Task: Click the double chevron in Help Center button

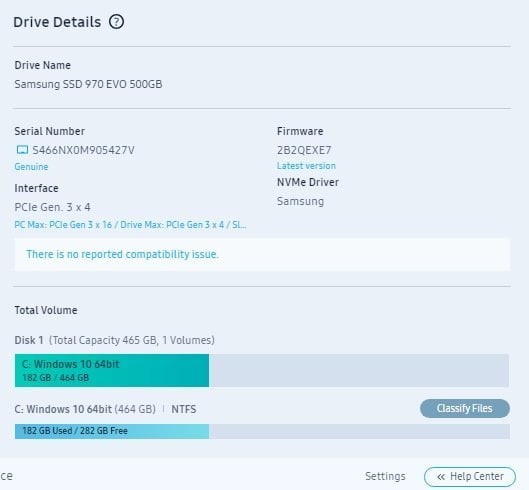Action: click(x=441, y=477)
